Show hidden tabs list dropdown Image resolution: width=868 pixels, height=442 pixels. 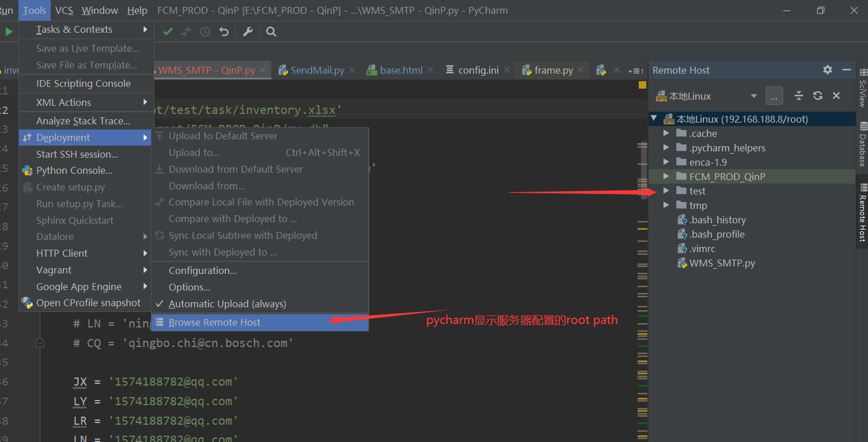(x=637, y=71)
